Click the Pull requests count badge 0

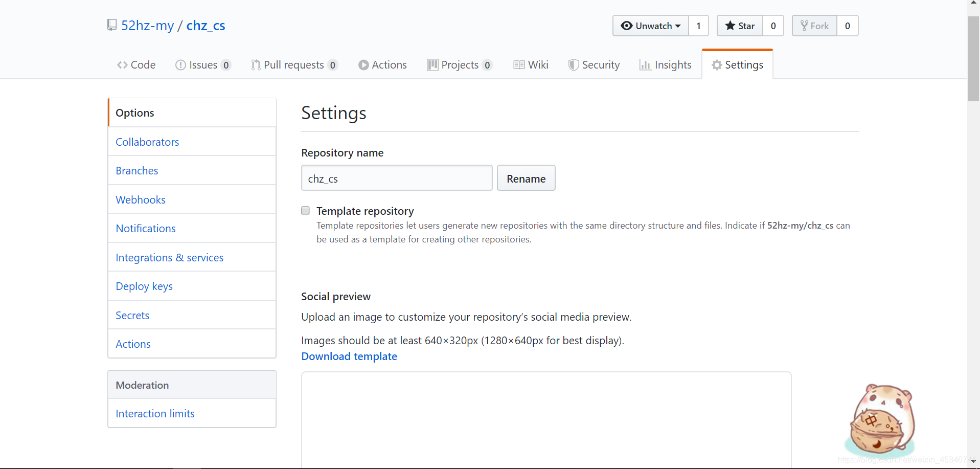point(333,65)
